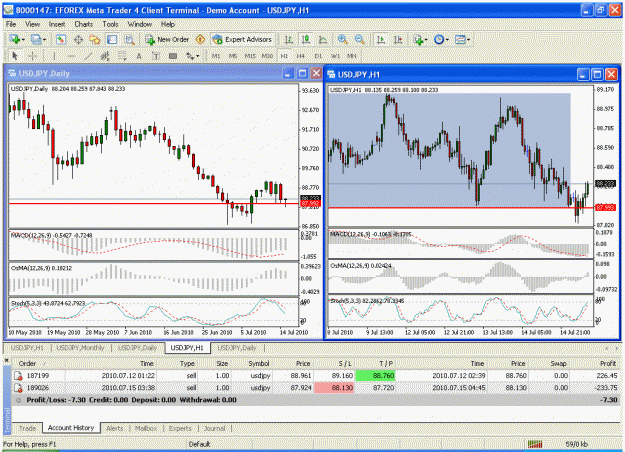The height and width of the screenshot is (452, 625).
Task: Open the Tools menu
Action: coord(110,24)
